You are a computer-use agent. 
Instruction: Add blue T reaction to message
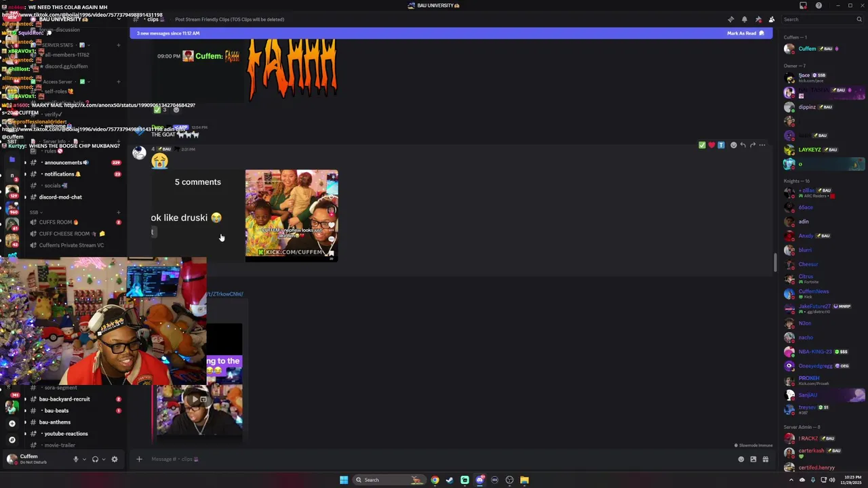(x=721, y=145)
